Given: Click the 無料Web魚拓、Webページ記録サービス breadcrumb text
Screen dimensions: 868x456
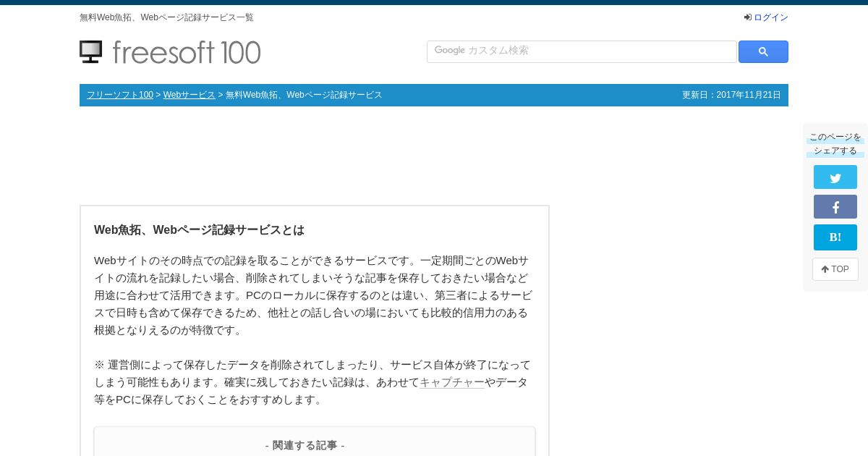Looking at the screenshot, I should coord(304,95).
